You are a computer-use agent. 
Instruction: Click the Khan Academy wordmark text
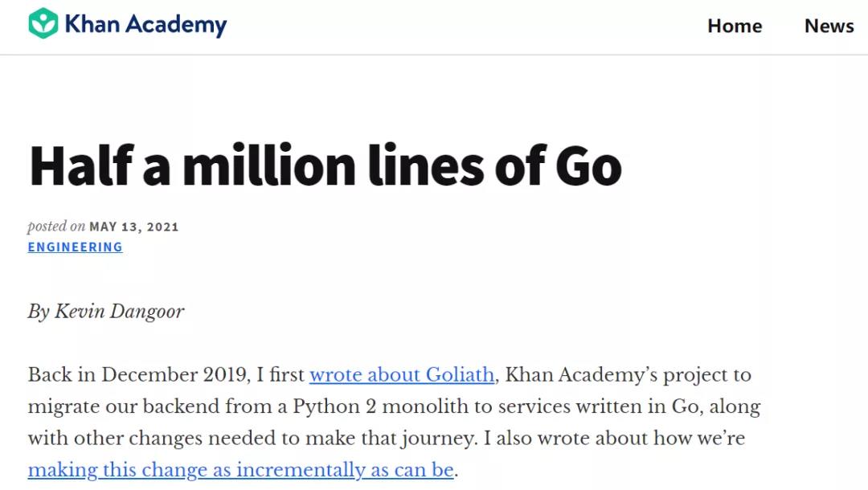(x=145, y=25)
